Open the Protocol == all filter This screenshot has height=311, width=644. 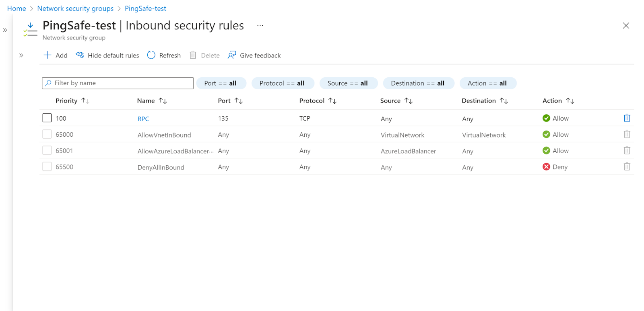[x=282, y=83]
